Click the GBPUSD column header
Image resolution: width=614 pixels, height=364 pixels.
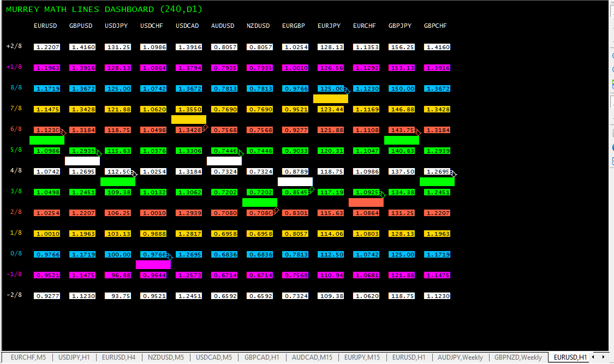(81, 26)
